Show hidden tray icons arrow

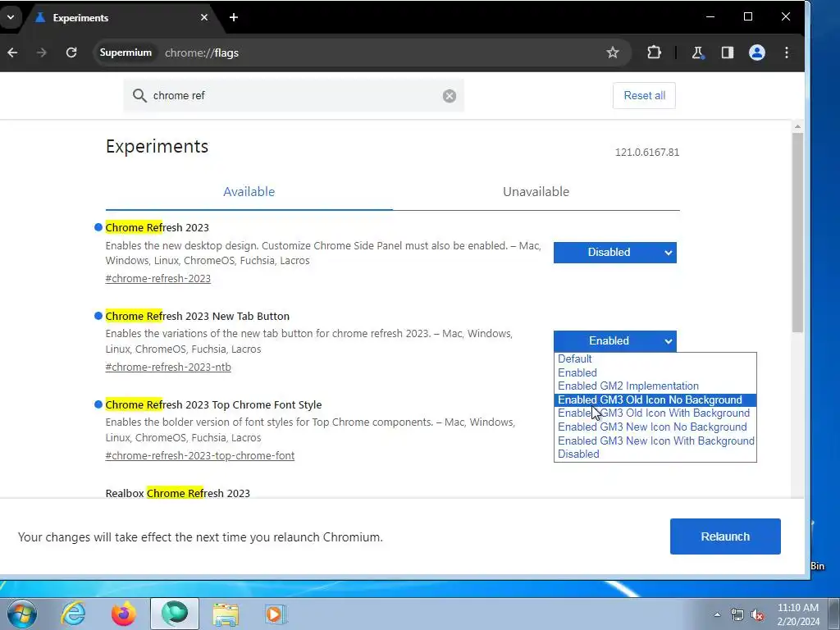pos(717,614)
